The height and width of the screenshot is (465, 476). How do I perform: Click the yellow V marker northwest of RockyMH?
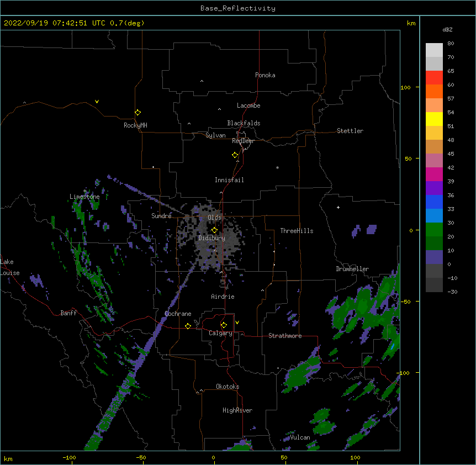click(x=97, y=102)
